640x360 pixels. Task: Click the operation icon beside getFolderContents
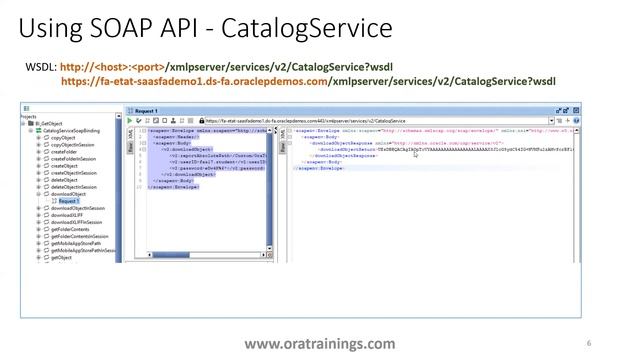[x=46, y=229]
